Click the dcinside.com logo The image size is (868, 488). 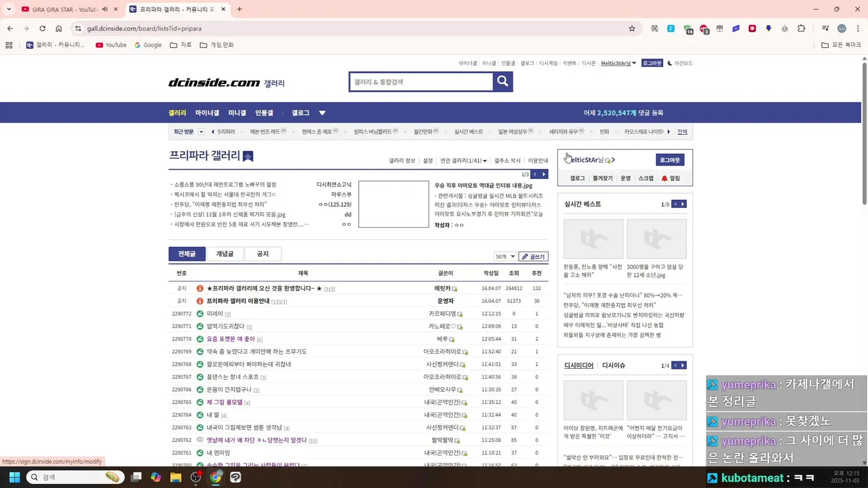pyautogui.click(x=214, y=83)
